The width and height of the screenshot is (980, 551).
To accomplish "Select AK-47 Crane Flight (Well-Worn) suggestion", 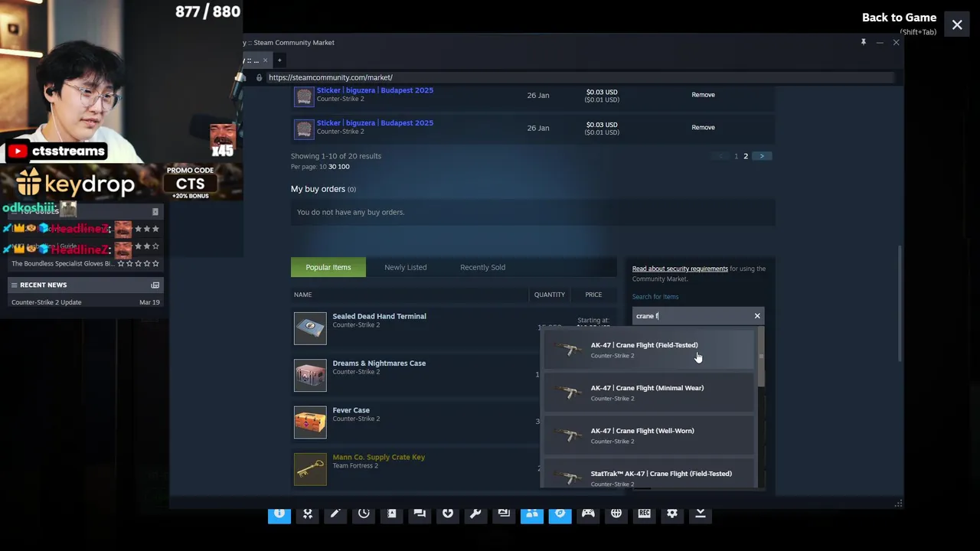I will pyautogui.click(x=648, y=435).
